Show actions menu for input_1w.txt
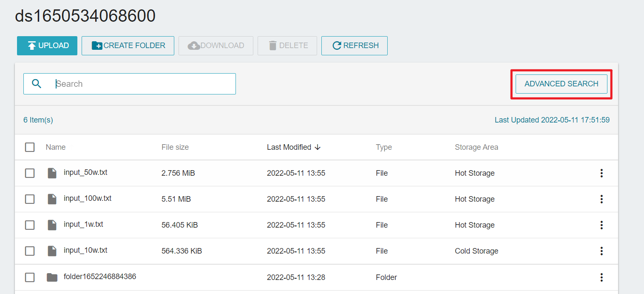This screenshot has height=294, width=644. (601, 225)
